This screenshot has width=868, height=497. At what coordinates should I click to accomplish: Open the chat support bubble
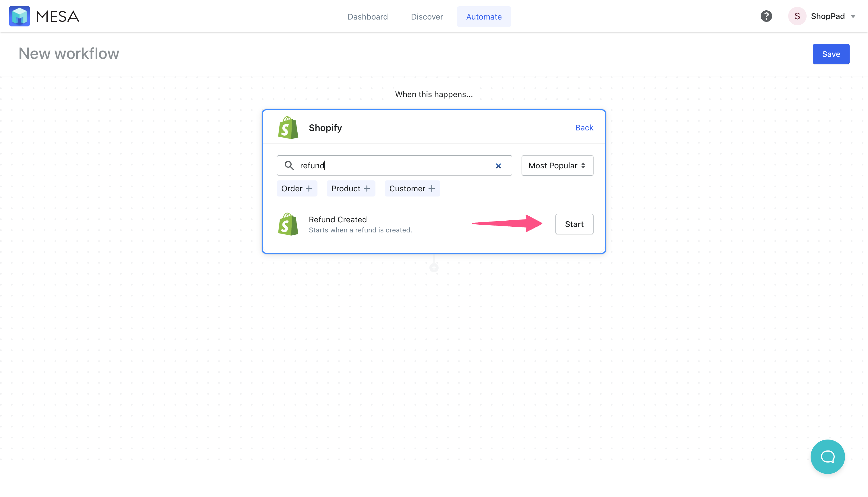click(x=828, y=456)
